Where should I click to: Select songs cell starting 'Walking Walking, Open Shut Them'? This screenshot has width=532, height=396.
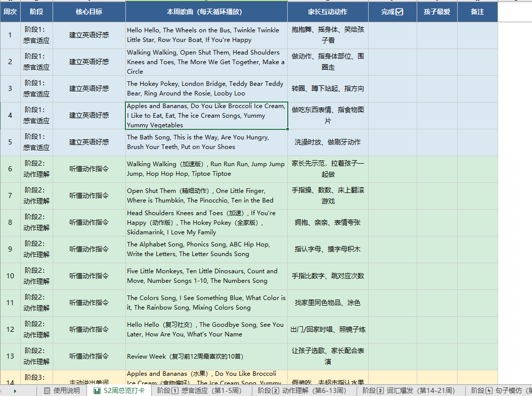tap(206, 62)
